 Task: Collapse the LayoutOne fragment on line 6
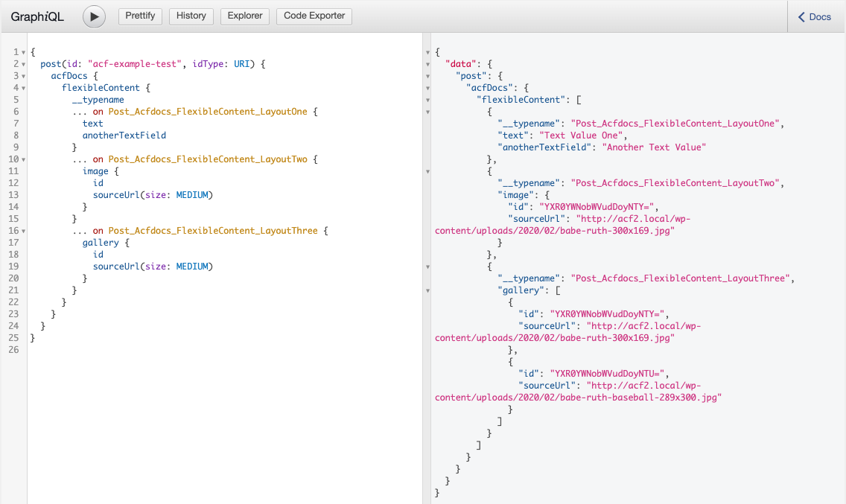(x=23, y=112)
